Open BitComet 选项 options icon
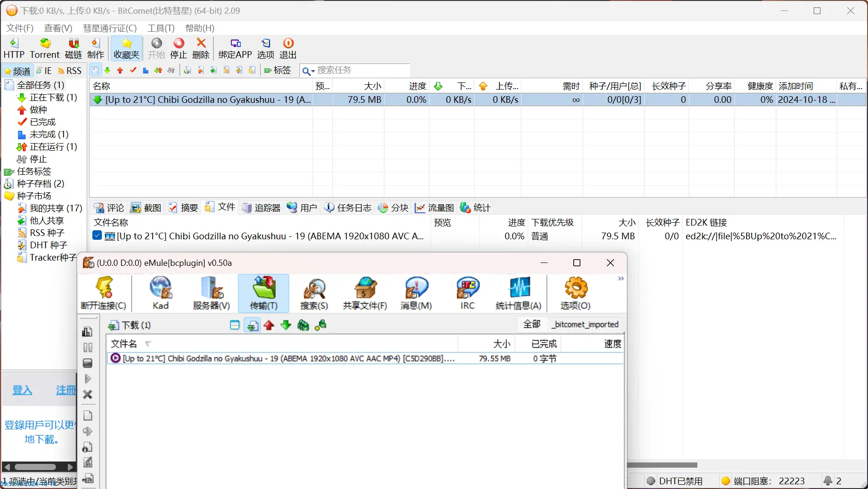The width and height of the screenshot is (868, 489). tap(266, 48)
